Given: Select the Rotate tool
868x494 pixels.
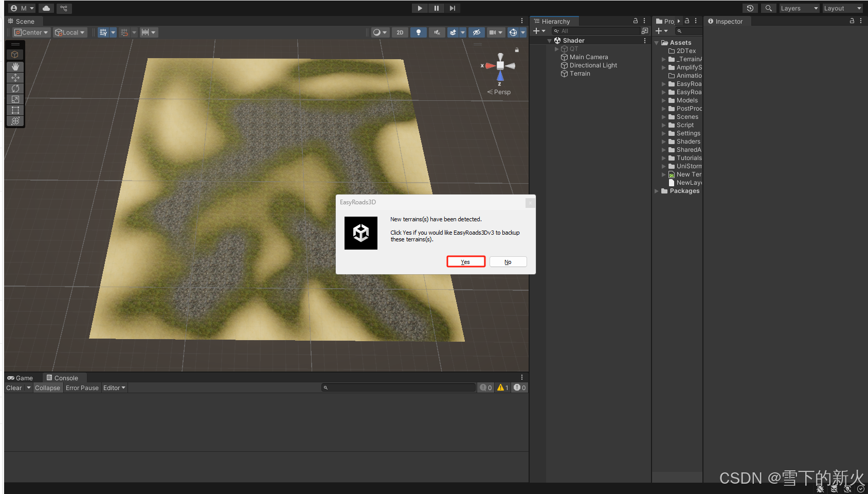Looking at the screenshot, I should pyautogui.click(x=15, y=89).
